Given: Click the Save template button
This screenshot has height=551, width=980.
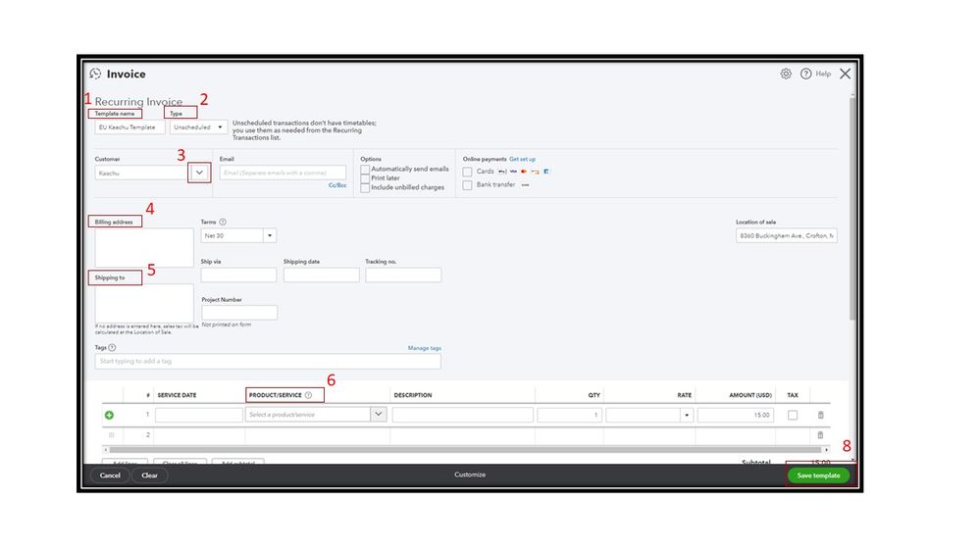Looking at the screenshot, I should (818, 476).
